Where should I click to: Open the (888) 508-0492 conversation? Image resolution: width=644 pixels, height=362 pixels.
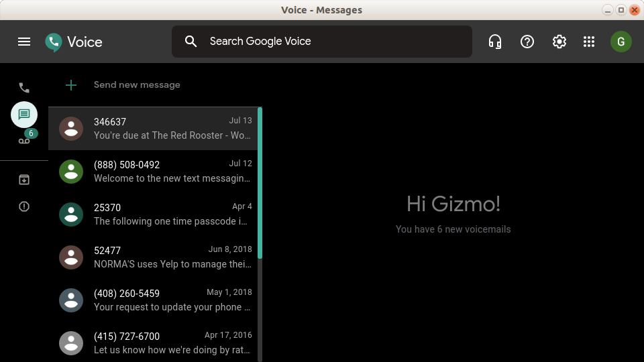(x=153, y=172)
